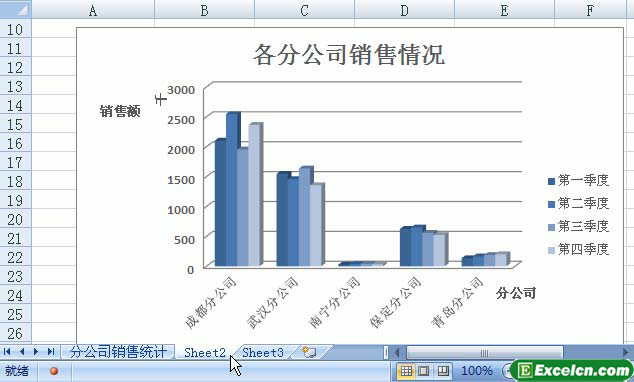
Task: Click the tab bar split handle
Action: click(386, 352)
